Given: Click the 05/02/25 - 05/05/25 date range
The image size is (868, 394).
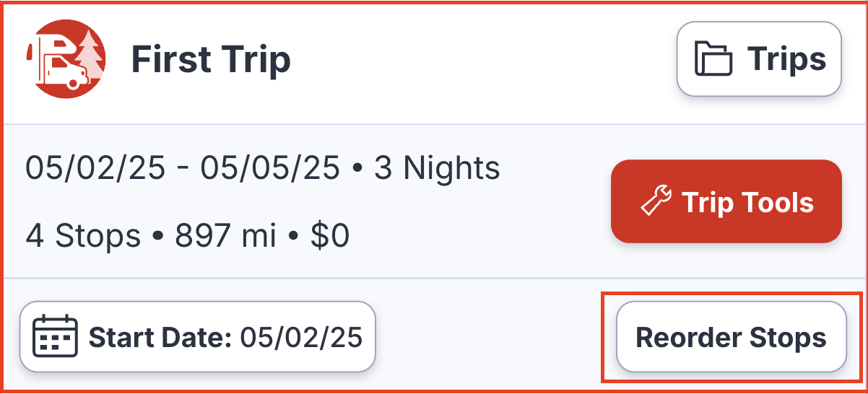Looking at the screenshot, I should coord(183,168).
